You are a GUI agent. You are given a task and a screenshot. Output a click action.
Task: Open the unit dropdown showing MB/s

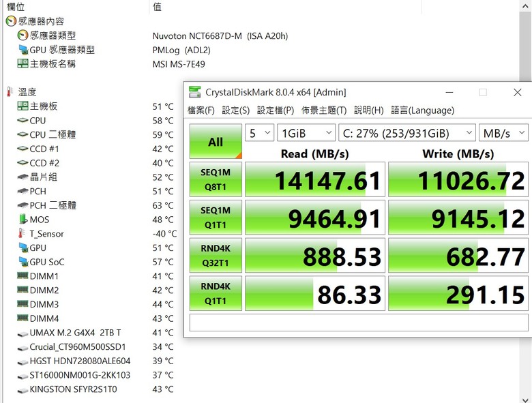click(x=503, y=133)
